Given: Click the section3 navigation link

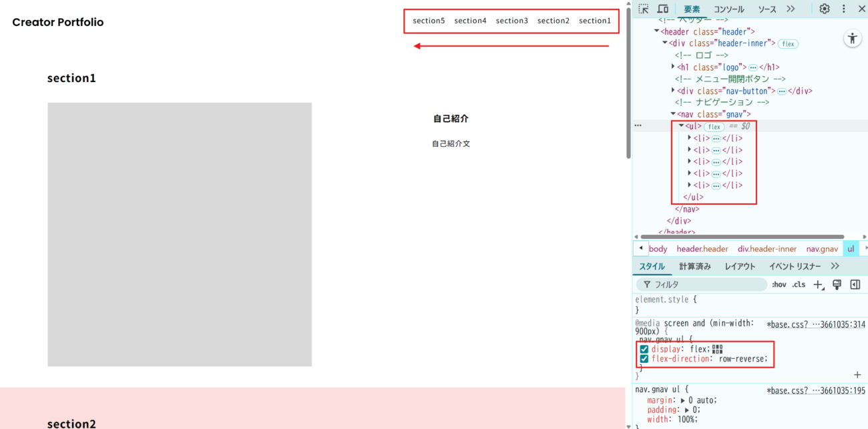Looking at the screenshot, I should tap(511, 21).
